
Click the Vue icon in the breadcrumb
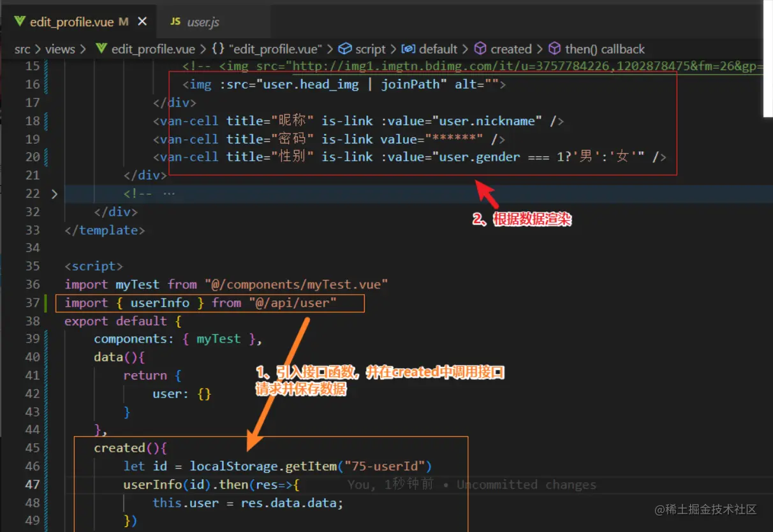tap(101, 49)
